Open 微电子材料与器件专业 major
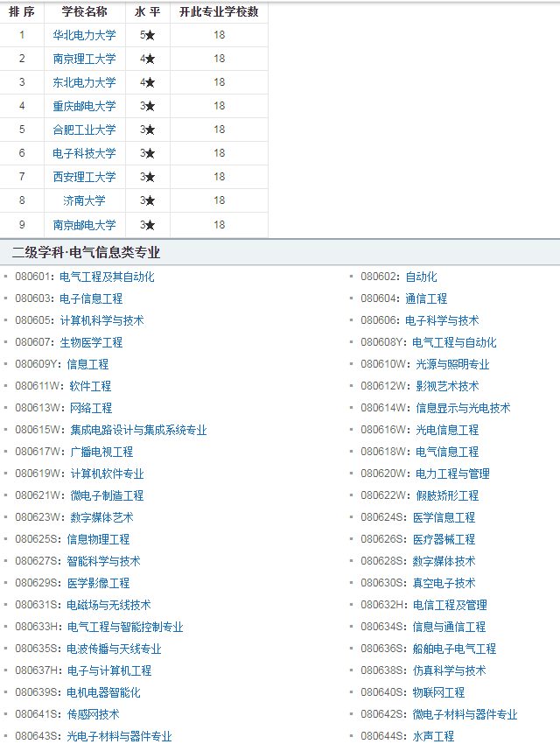Screen dimensions: 560x744 click(x=465, y=714)
